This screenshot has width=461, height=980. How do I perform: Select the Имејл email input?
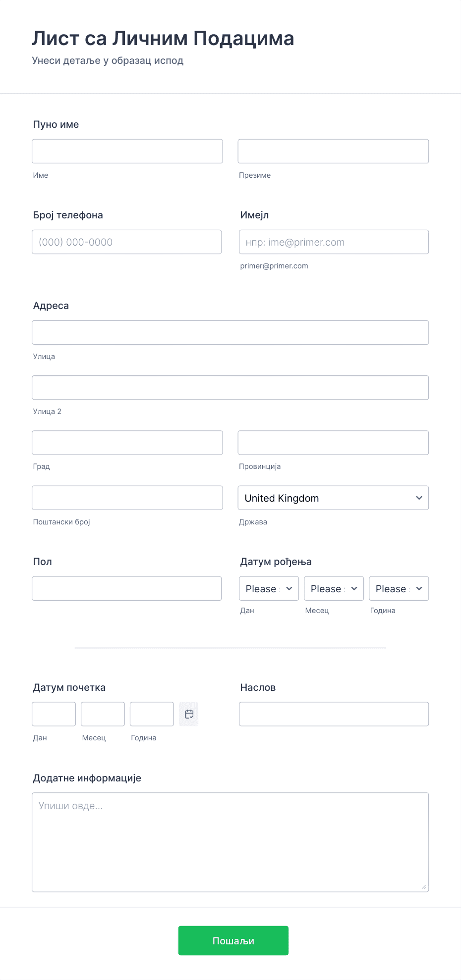[x=334, y=242]
